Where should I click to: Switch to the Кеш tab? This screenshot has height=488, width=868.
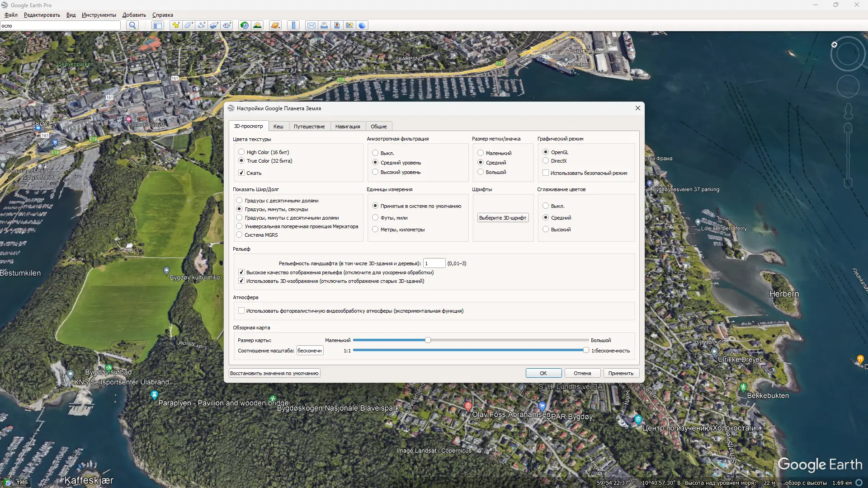point(278,127)
